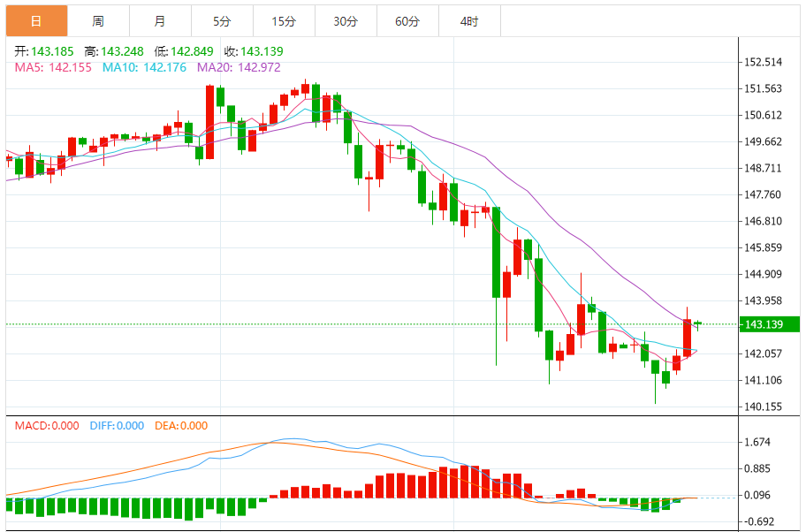This screenshot has width=806, height=532.
Task: Click the 收:143.139 close value
Action: (254, 51)
